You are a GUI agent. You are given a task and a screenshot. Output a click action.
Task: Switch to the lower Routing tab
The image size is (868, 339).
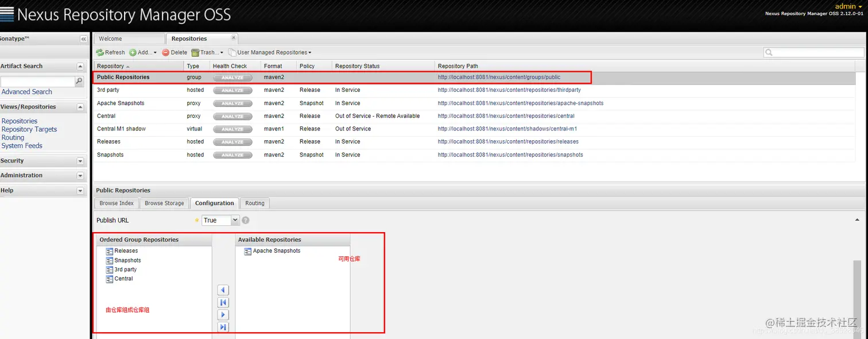(255, 203)
